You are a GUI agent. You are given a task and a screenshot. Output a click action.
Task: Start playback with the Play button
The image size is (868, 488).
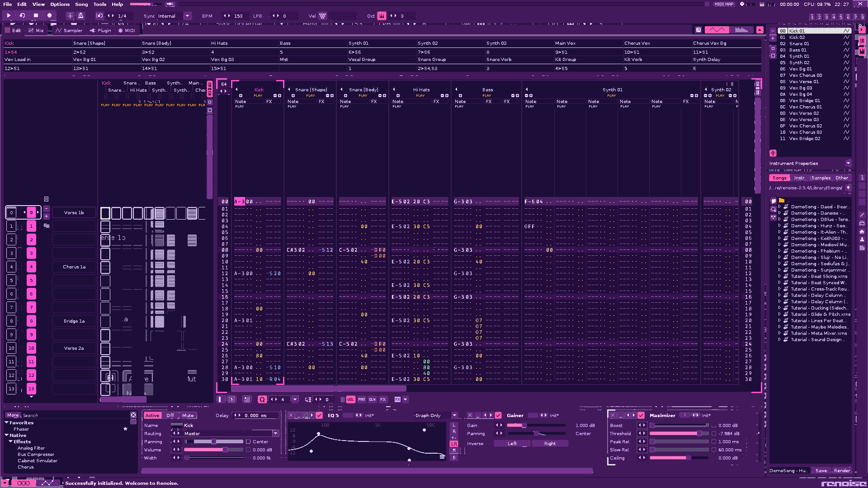coord(9,15)
